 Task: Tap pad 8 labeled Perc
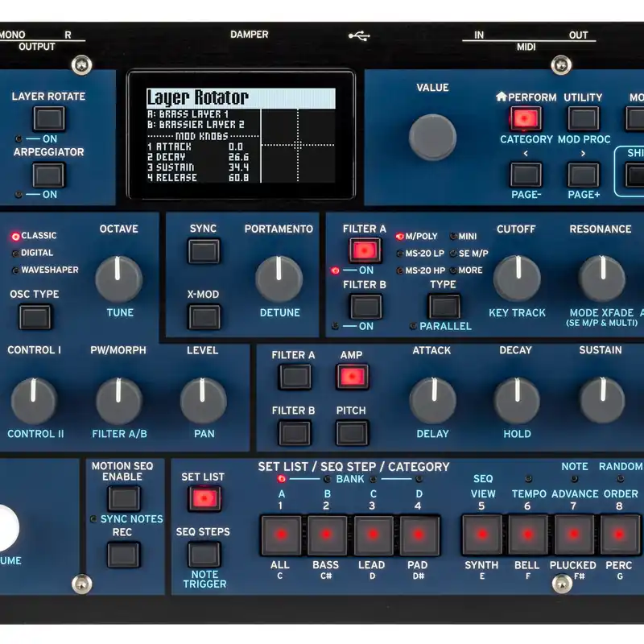620,535
